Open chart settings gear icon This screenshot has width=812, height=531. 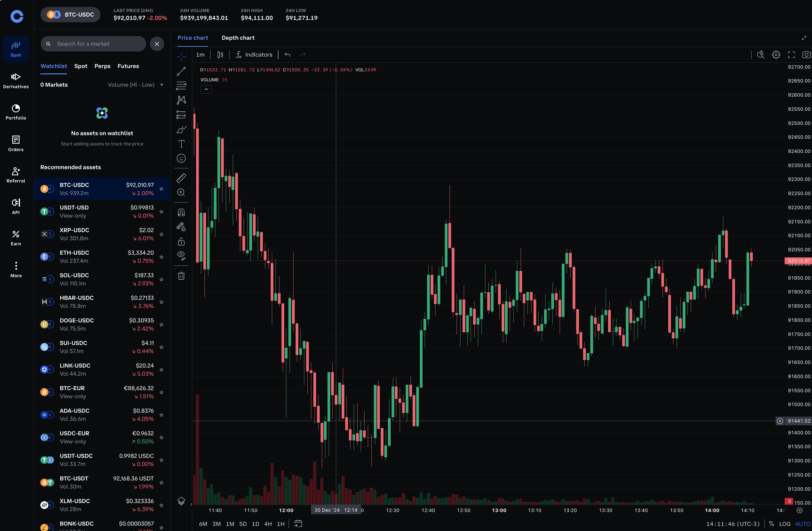point(776,55)
